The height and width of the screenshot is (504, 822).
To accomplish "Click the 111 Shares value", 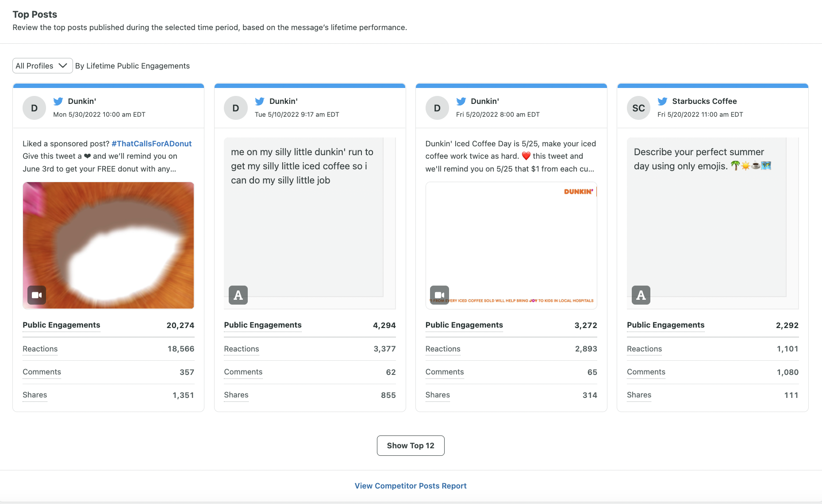I will [x=791, y=395].
